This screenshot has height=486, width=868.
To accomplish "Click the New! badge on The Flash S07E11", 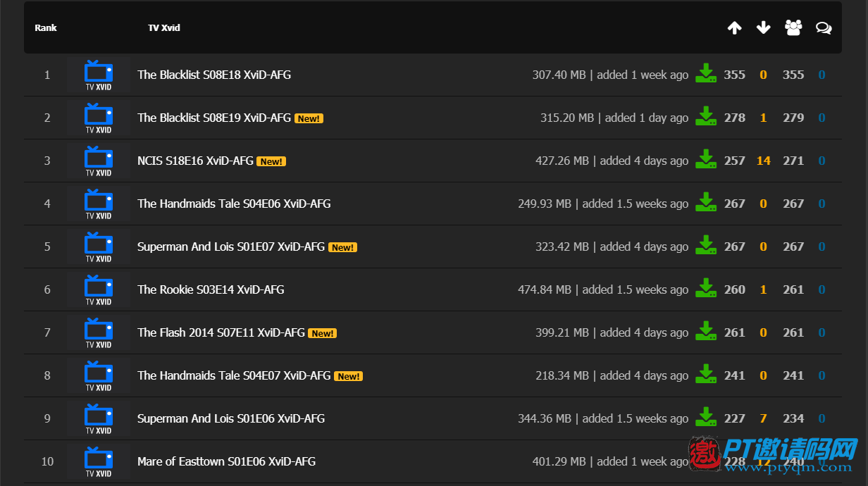I will (x=323, y=333).
